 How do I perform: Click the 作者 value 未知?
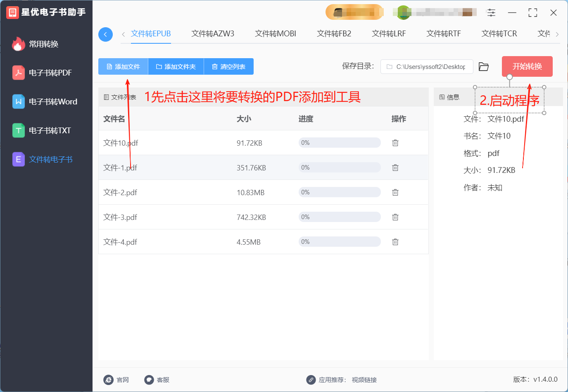(x=495, y=187)
